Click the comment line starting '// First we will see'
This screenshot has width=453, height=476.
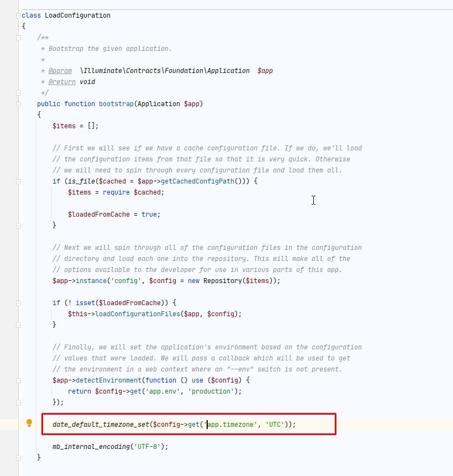point(207,148)
